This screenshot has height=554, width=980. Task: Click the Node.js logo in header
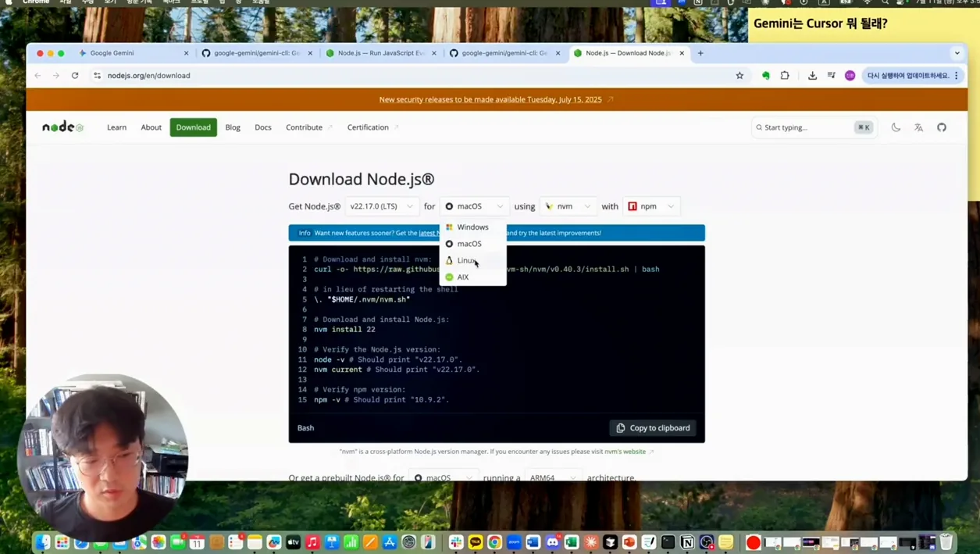coord(62,127)
